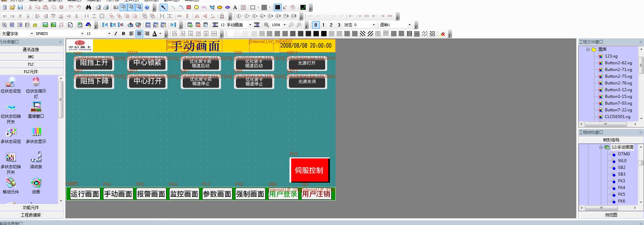Click the red 伺服控制 button
This screenshot has height=225, width=644.
[309, 170]
